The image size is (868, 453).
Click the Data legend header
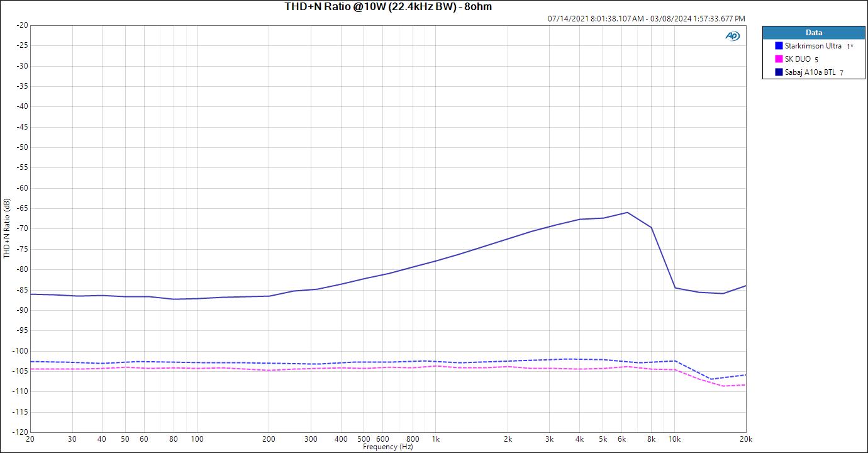click(x=814, y=33)
